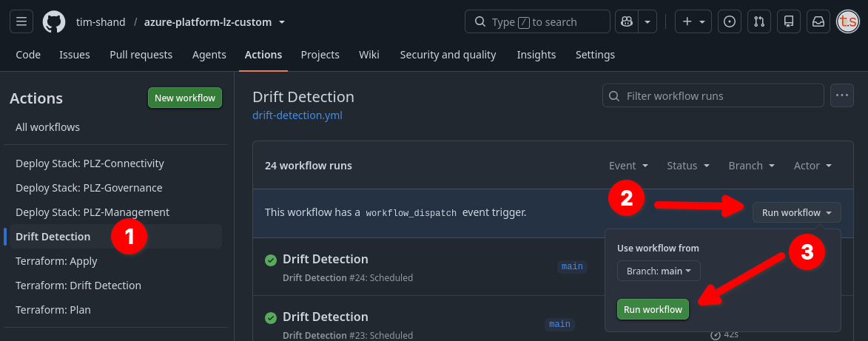The height and width of the screenshot is (341, 868).
Task: Open the hamburger navigation menu
Action: pos(21,21)
